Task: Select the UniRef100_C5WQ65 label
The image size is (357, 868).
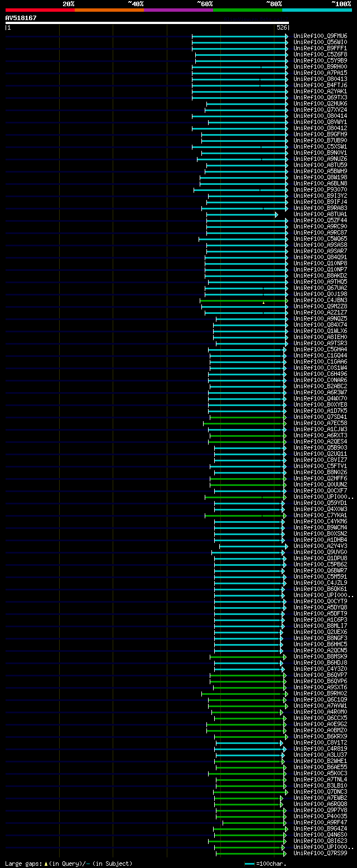Action: [320, 239]
